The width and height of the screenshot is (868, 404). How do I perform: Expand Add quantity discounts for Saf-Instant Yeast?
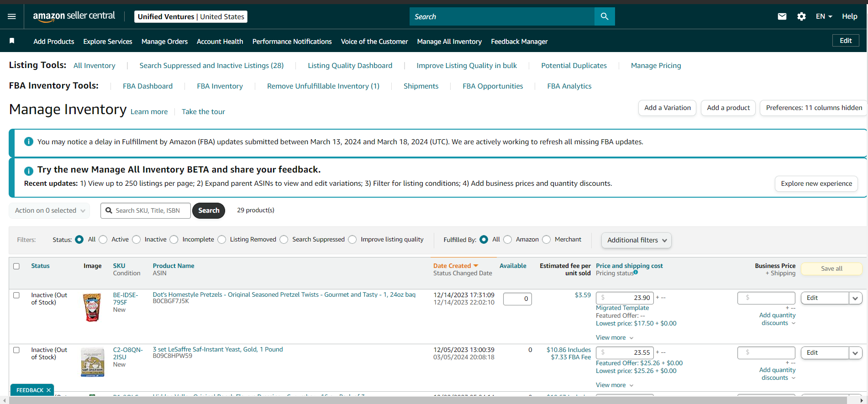777,374
